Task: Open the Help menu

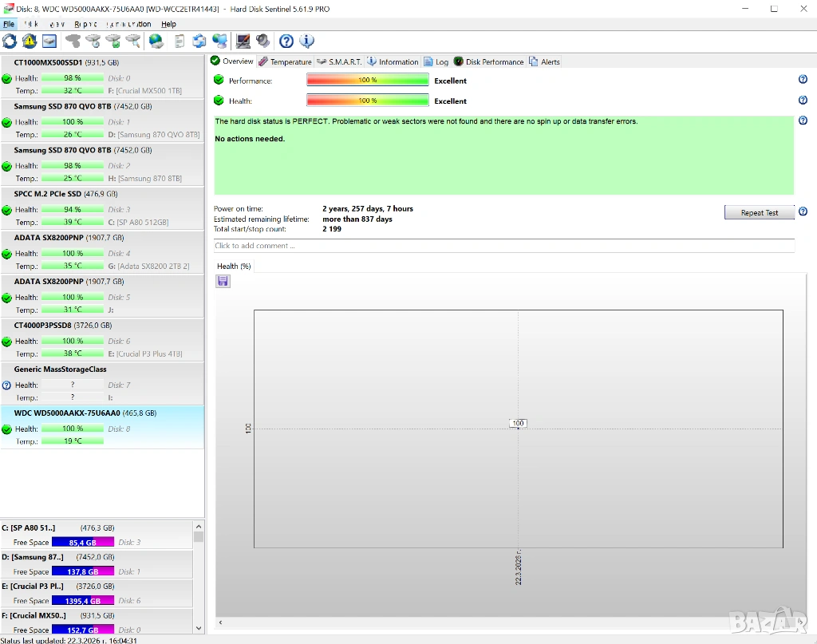Action: [x=169, y=25]
